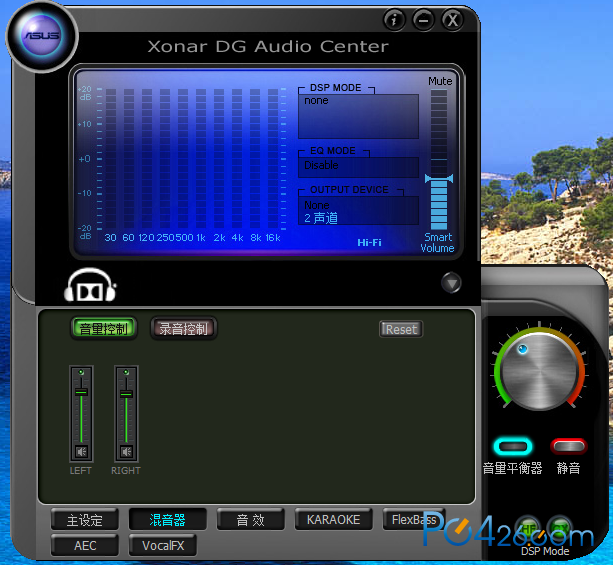Toggle the HF DSP mode button
Viewport: 613px width, 565px height.
point(527,528)
